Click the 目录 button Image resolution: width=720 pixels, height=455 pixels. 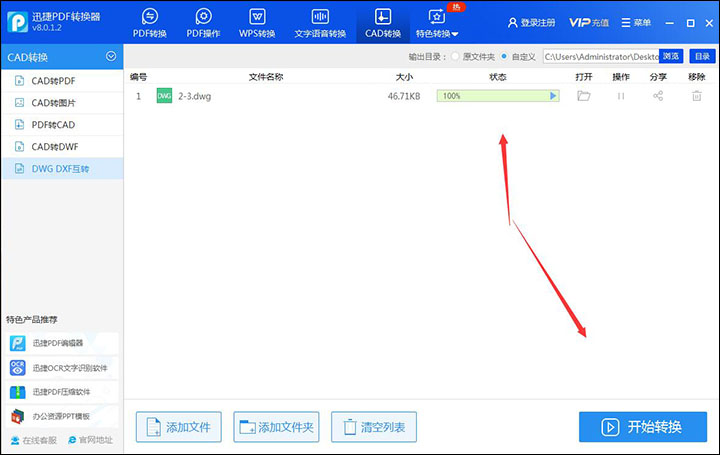pos(702,56)
